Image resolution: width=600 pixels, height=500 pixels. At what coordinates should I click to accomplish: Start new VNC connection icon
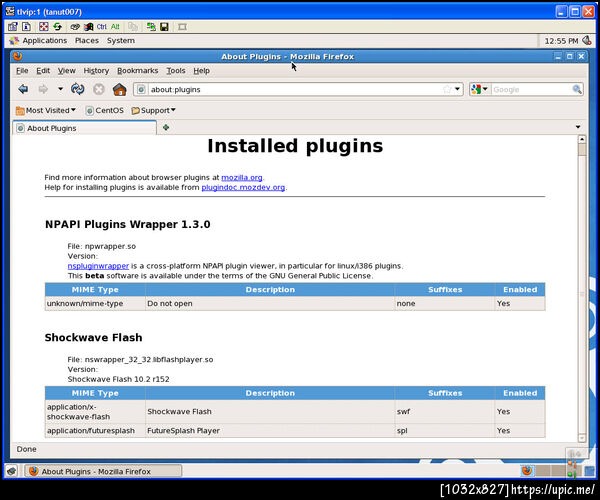(151, 27)
